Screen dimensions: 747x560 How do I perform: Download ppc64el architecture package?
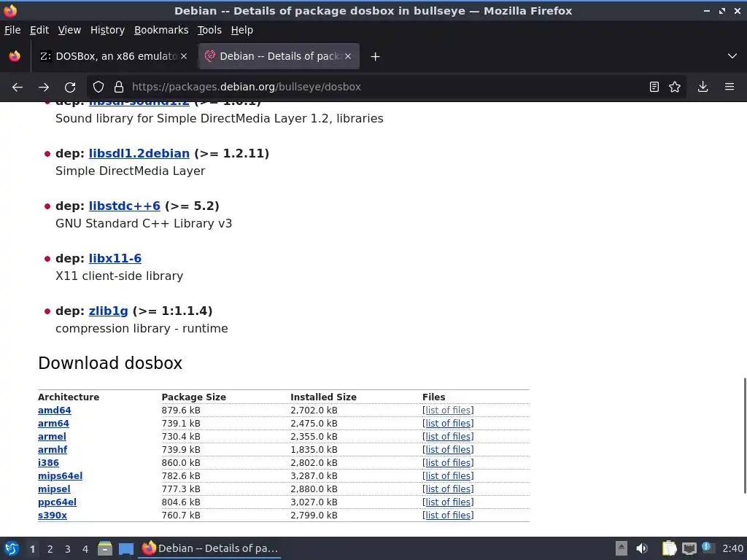[57, 502]
